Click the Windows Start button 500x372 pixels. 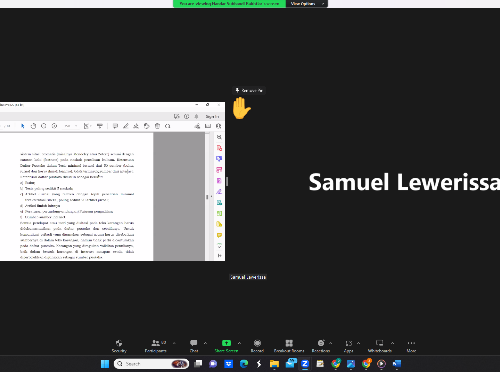[x=105, y=364]
